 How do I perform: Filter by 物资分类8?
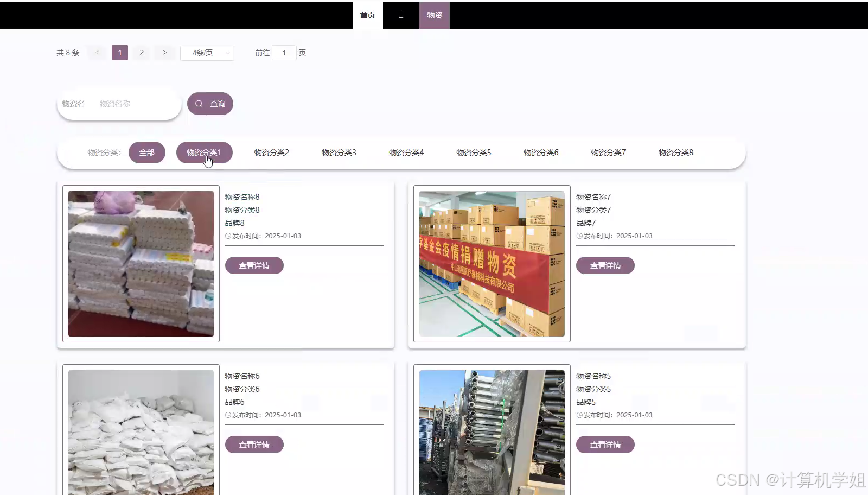[675, 153]
